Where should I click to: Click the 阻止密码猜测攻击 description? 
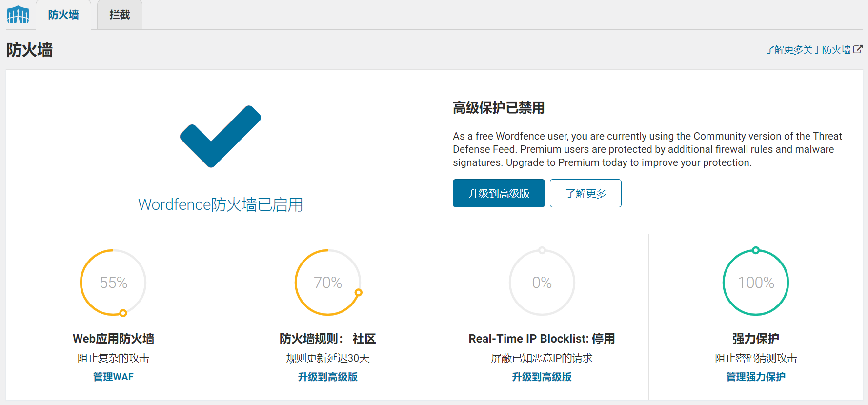[756, 358]
